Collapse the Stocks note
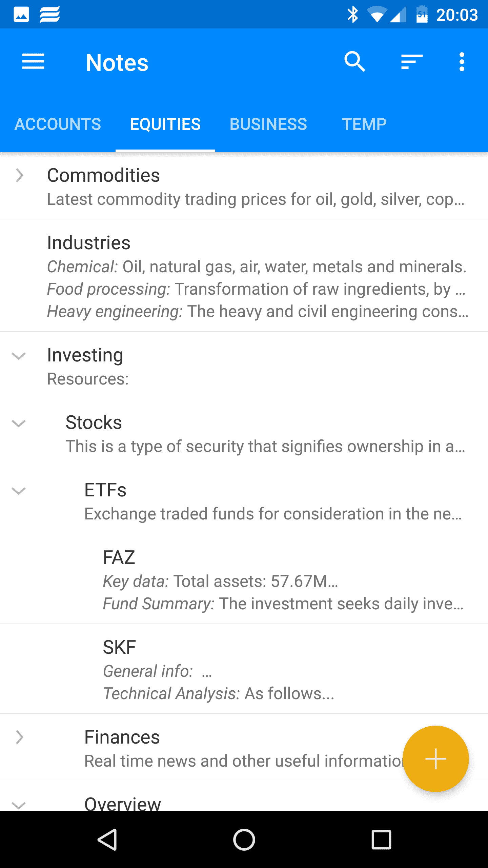The image size is (488, 868). 19,423
